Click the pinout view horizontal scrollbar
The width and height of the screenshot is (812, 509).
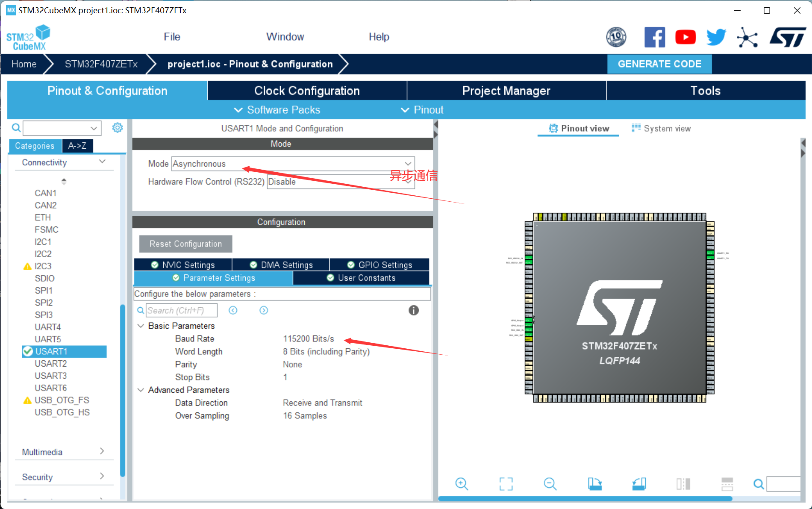(585, 499)
